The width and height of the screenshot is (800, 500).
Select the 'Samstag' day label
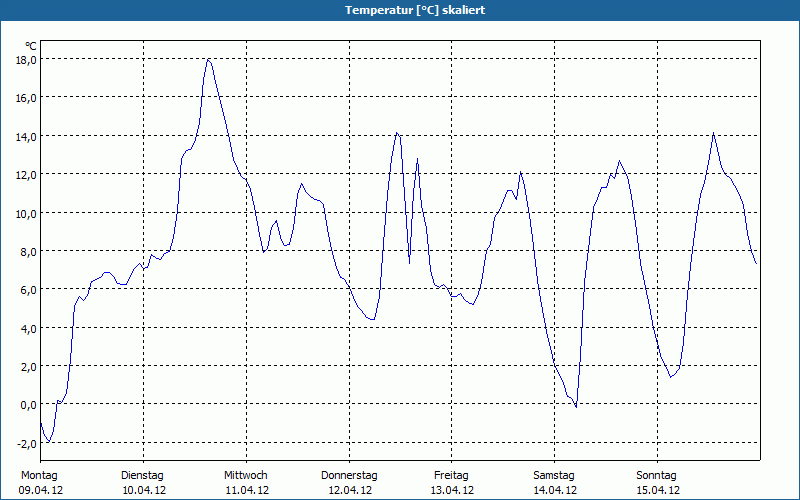pos(554,476)
